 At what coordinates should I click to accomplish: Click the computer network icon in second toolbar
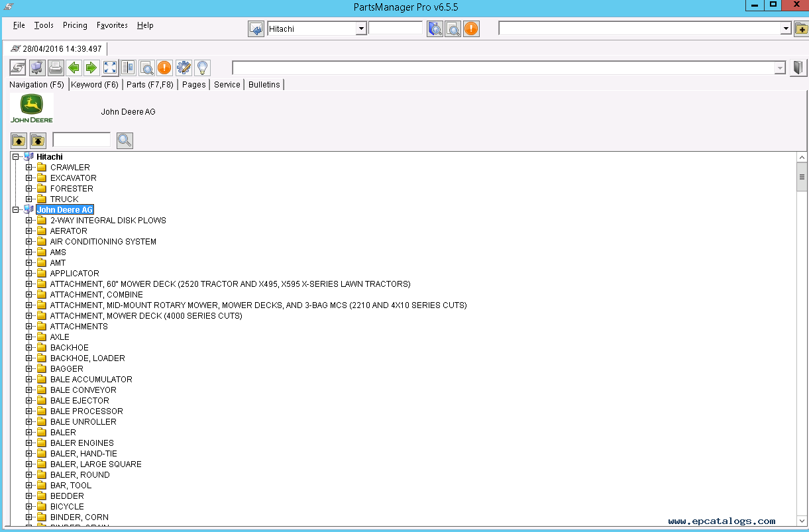coord(37,68)
